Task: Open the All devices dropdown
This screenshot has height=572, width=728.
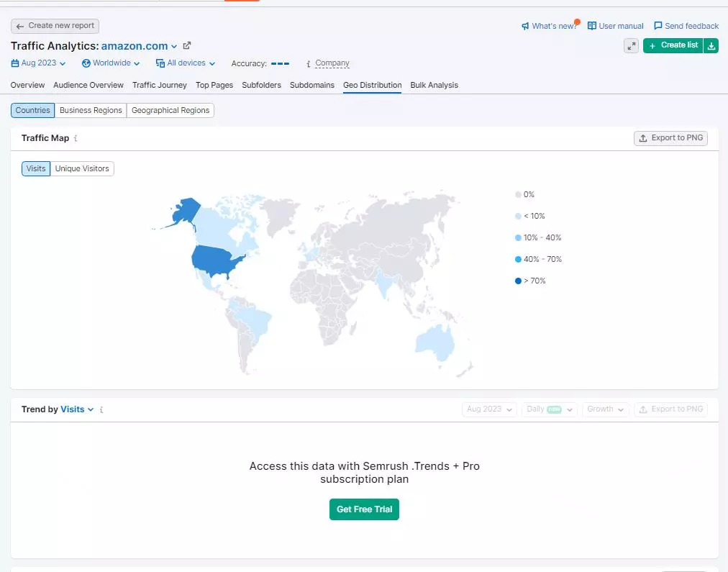Action: coord(186,63)
